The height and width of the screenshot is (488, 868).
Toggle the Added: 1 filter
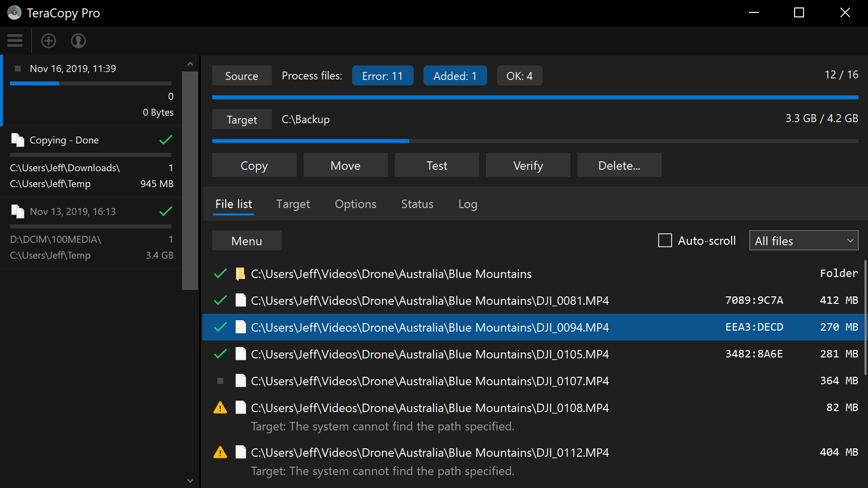(455, 75)
